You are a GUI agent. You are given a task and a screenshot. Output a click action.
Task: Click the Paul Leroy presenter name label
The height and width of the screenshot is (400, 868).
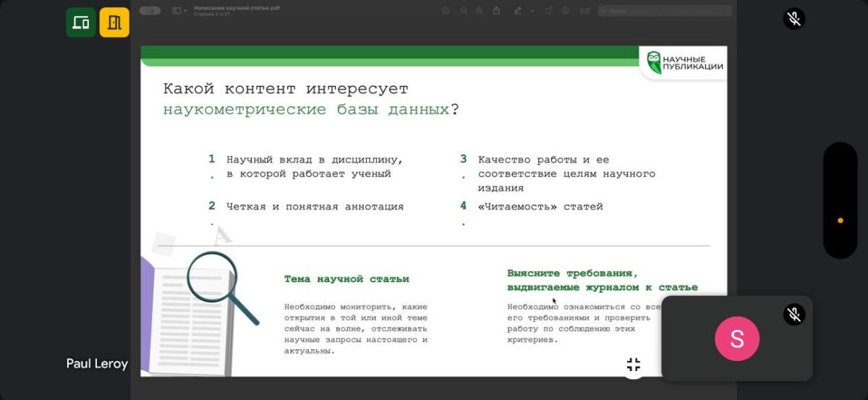pos(97,364)
